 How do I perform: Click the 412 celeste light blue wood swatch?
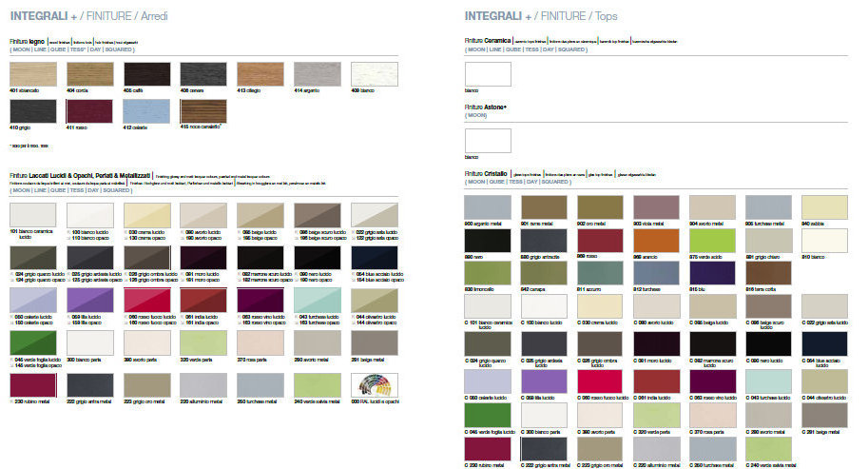pos(145,110)
